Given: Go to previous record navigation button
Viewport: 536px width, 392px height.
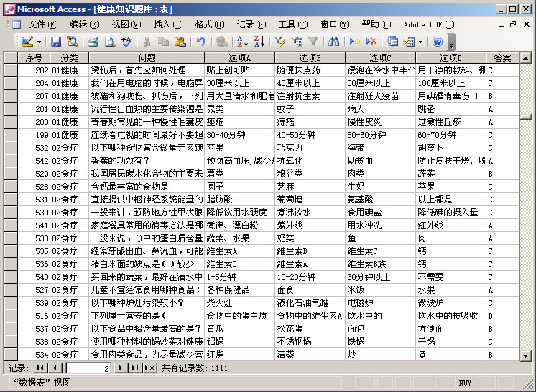Looking at the screenshot, I should [x=55, y=368].
